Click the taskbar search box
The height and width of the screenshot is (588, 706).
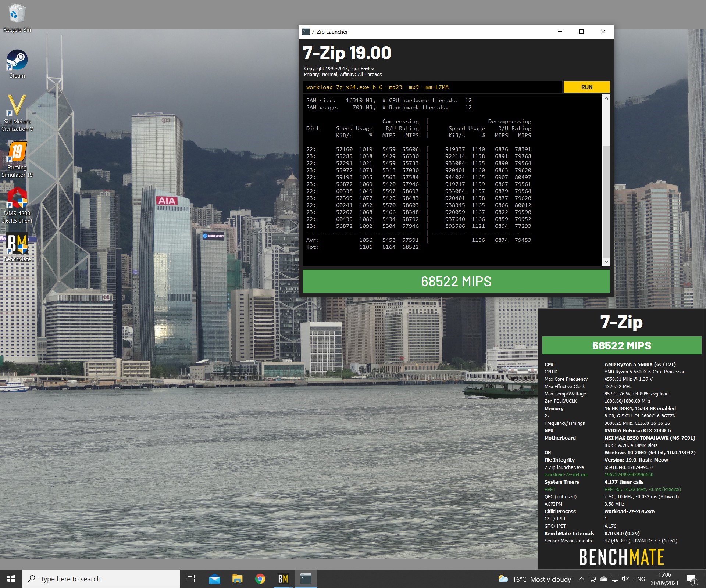tap(101, 579)
